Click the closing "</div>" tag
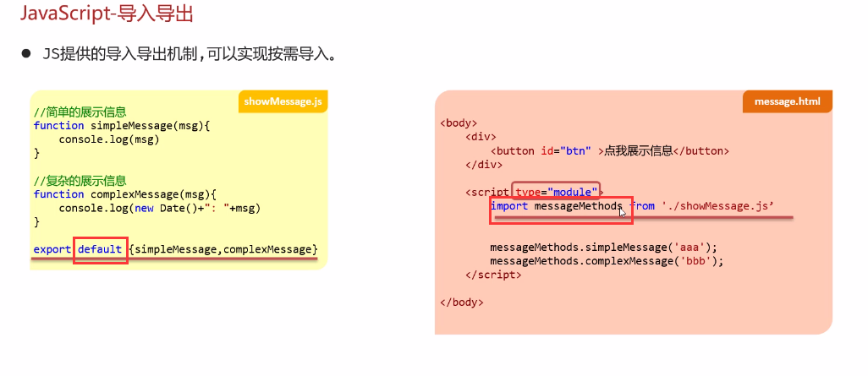Image resolution: width=868 pixels, height=376 pixels. click(484, 165)
